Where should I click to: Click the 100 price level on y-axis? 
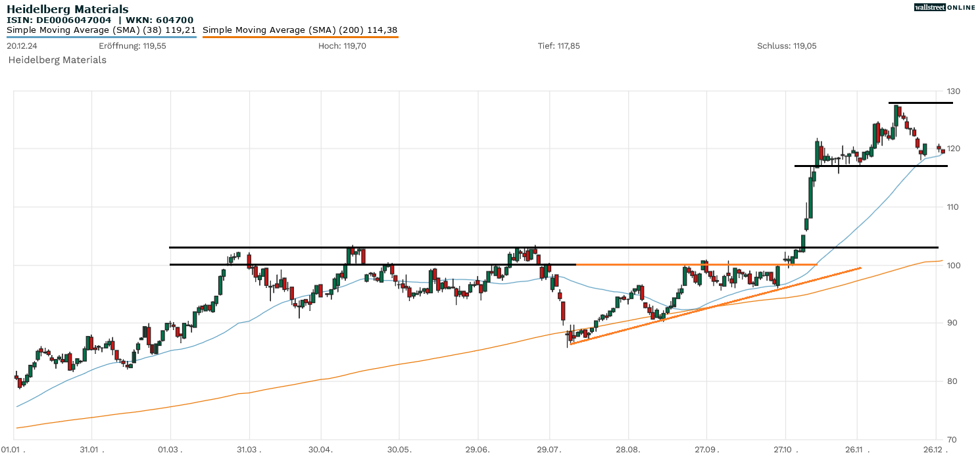tap(954, 265)
